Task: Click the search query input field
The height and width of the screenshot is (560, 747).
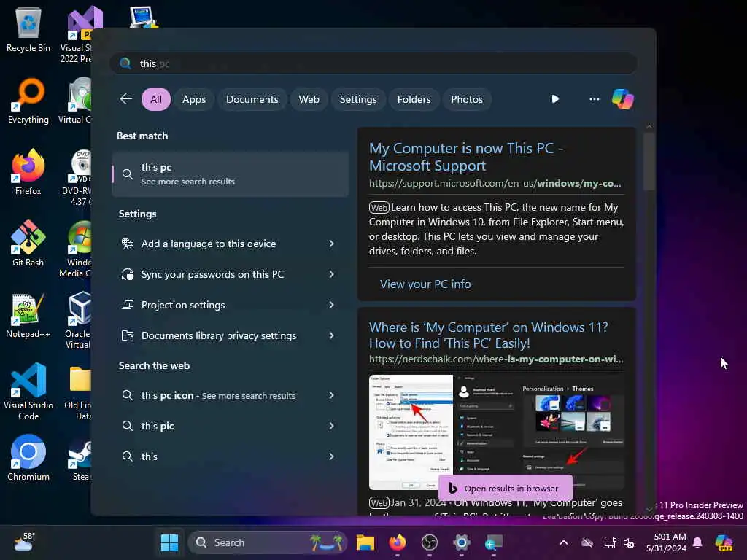Action: pos(373,63)
